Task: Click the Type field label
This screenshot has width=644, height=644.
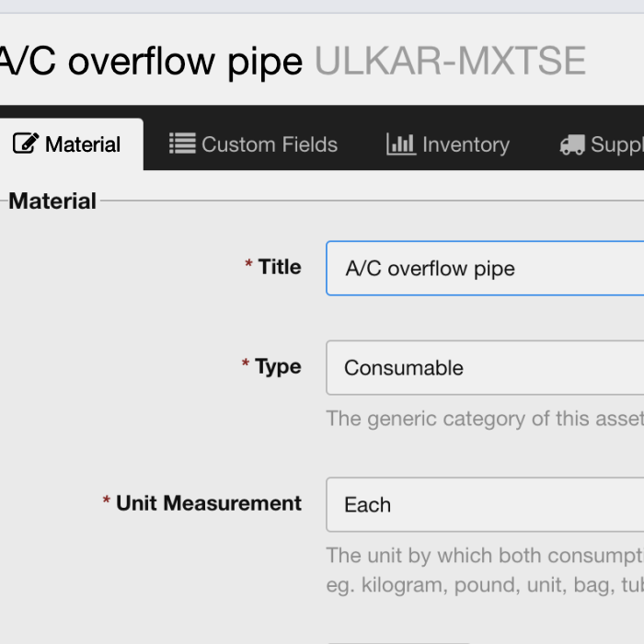Action: pos(278,366)
